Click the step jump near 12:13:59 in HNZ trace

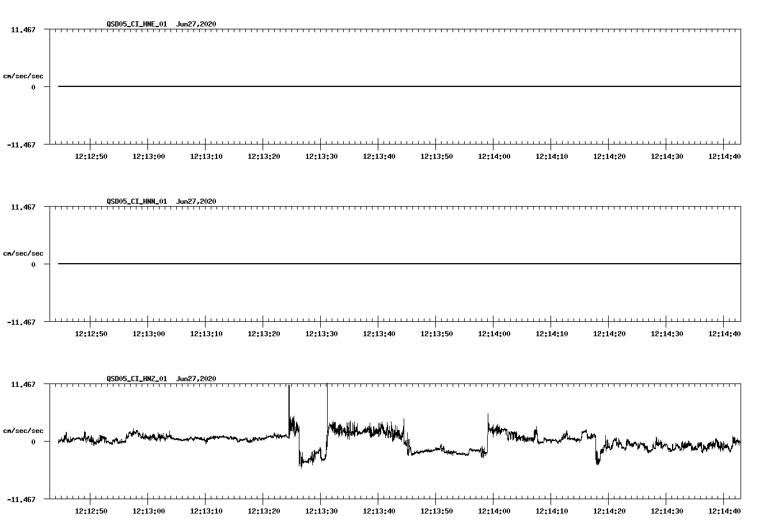click(488, 435)
